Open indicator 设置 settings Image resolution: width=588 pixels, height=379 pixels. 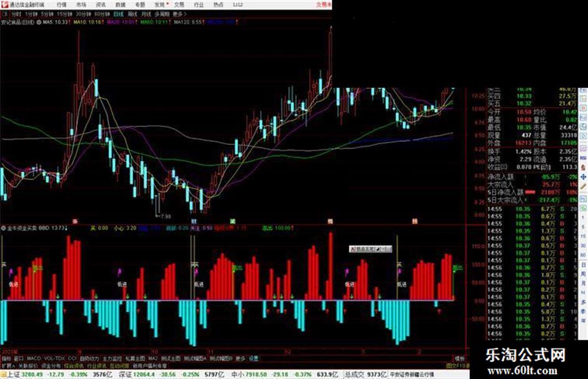pos(253,358)
